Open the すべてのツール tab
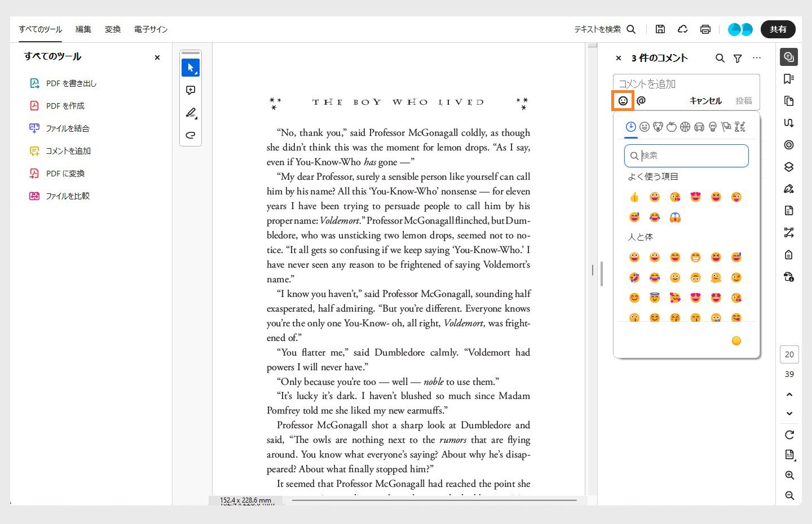 (x=40, y=29)
